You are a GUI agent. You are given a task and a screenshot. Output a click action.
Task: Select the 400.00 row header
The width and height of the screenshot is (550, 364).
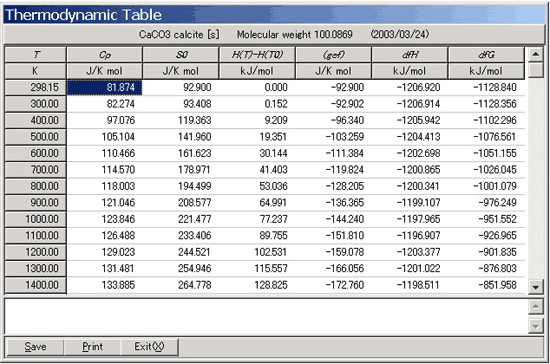35,120
